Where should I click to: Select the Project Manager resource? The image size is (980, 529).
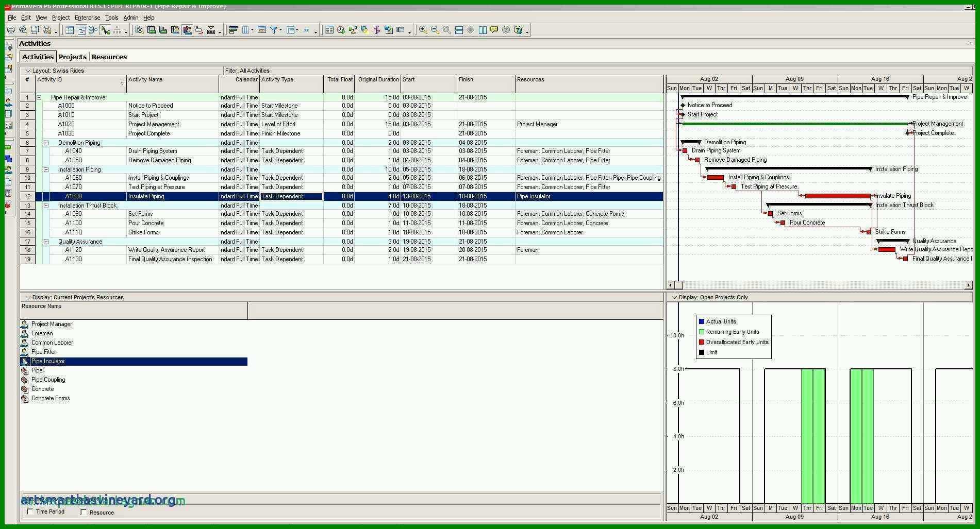pos(52,324)
